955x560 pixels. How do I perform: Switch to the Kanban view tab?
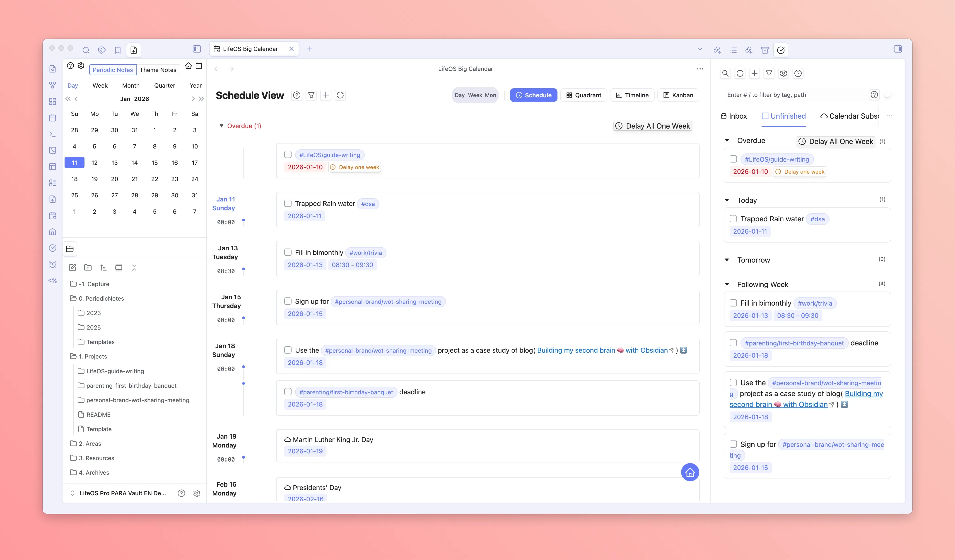point(678,95)
